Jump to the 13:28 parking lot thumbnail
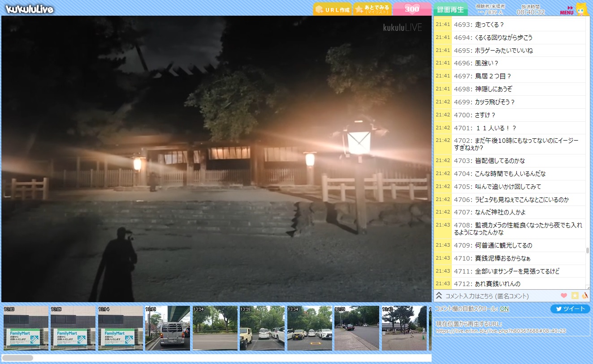The height and width of the screenshot is (364, 593). pyautogui.click(x=262, y=328)
